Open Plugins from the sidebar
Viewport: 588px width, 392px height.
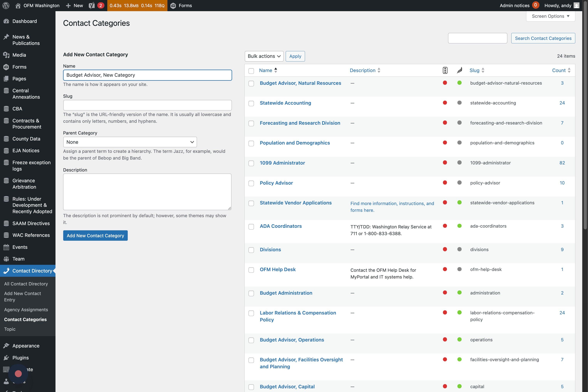(x=20, y=358)
